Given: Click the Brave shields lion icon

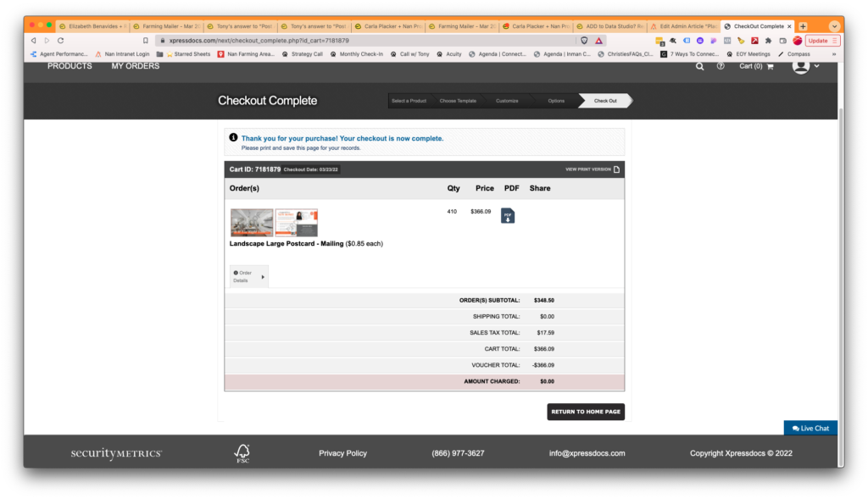Looking at the screenshot, I should (x=584, y=41).
